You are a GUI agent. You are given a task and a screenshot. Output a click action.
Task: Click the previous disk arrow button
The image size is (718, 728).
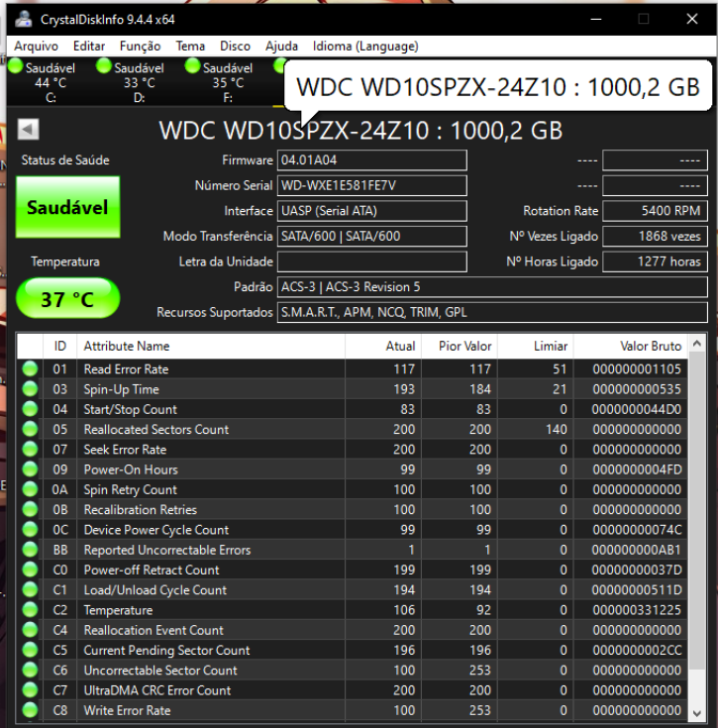click(x=28, y=129)
